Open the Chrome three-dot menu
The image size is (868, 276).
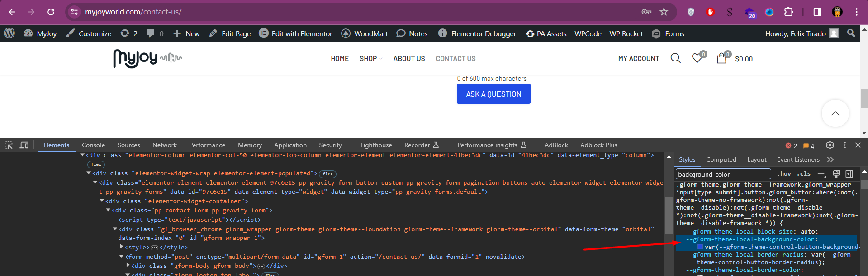pos(857,12)
